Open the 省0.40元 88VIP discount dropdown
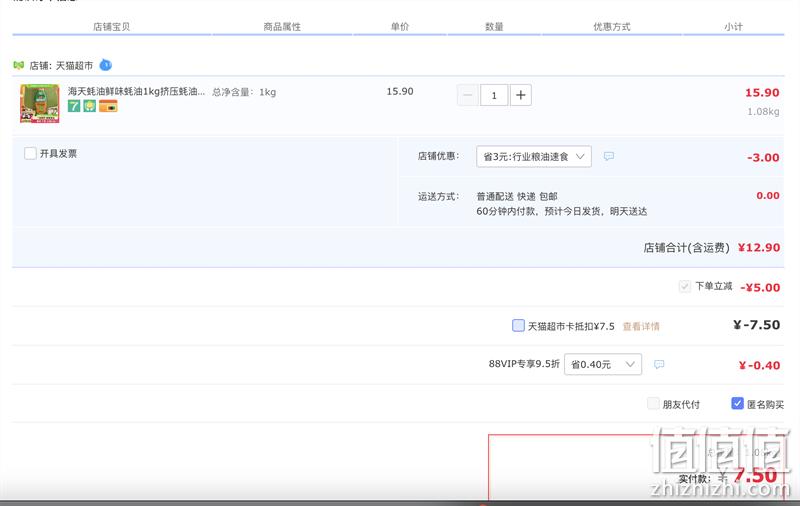The height and width of the screenshot is (506, 800). click(x=603, y=364)
